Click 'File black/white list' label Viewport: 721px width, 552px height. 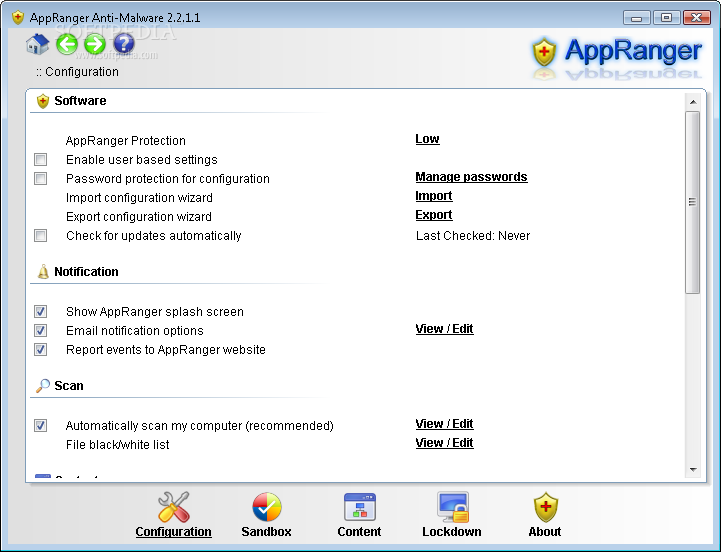point(117,445)
